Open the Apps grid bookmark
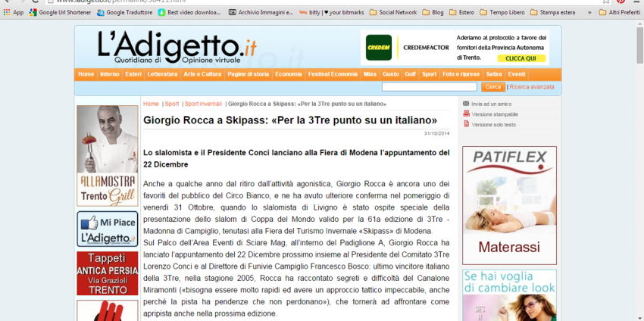 click(14, 12)
